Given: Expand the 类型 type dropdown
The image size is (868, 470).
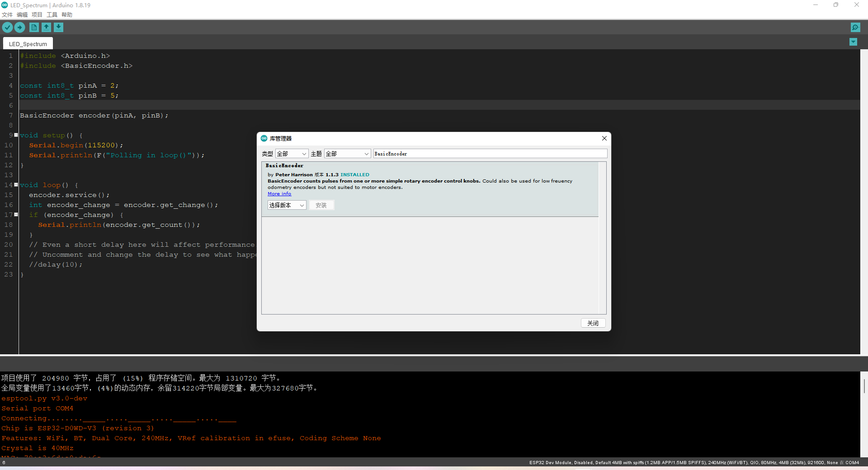Looking at the screenshot, I should 292,154.
